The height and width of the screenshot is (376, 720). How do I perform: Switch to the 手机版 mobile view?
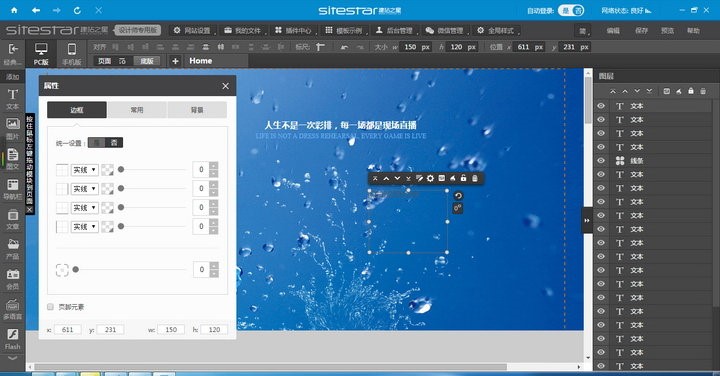pos(72,53)
